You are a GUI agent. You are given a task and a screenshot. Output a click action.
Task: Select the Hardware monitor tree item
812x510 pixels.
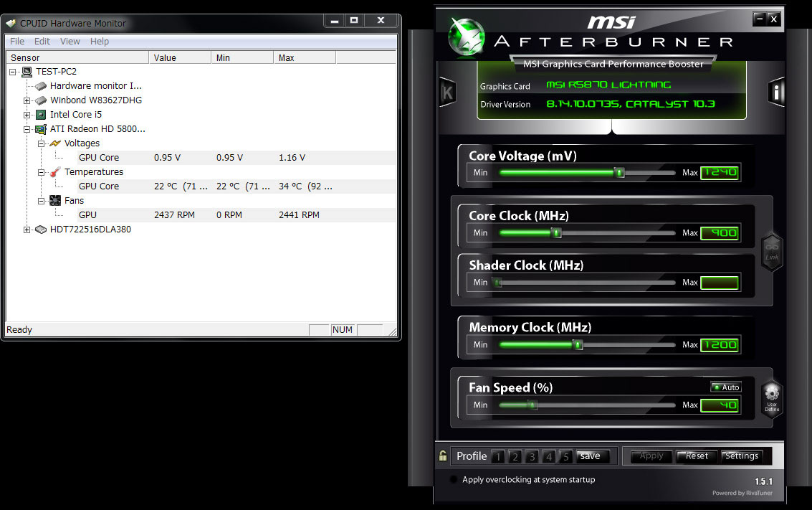pos(96,86)
